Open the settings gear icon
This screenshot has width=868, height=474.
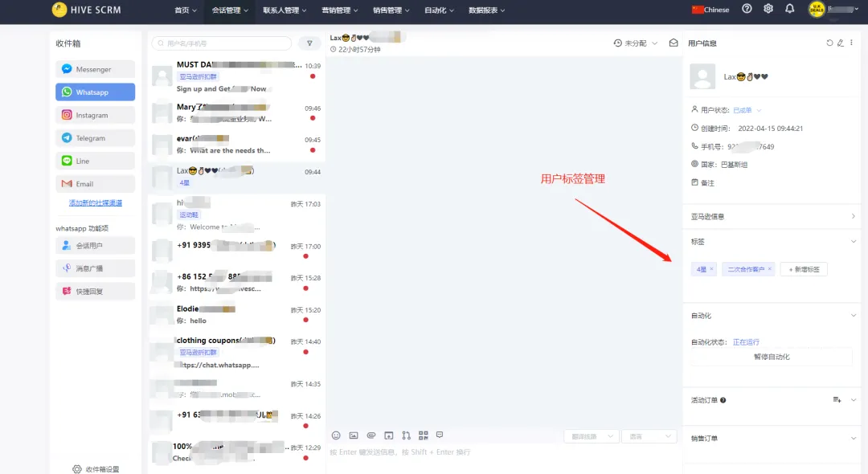click(x=768, y=9)
